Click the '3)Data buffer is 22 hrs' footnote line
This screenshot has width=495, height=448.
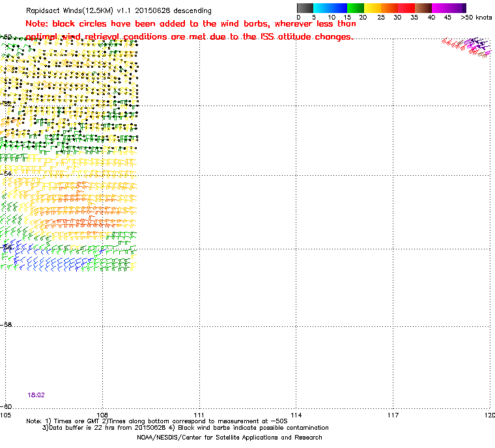click(x=186, y=428)
